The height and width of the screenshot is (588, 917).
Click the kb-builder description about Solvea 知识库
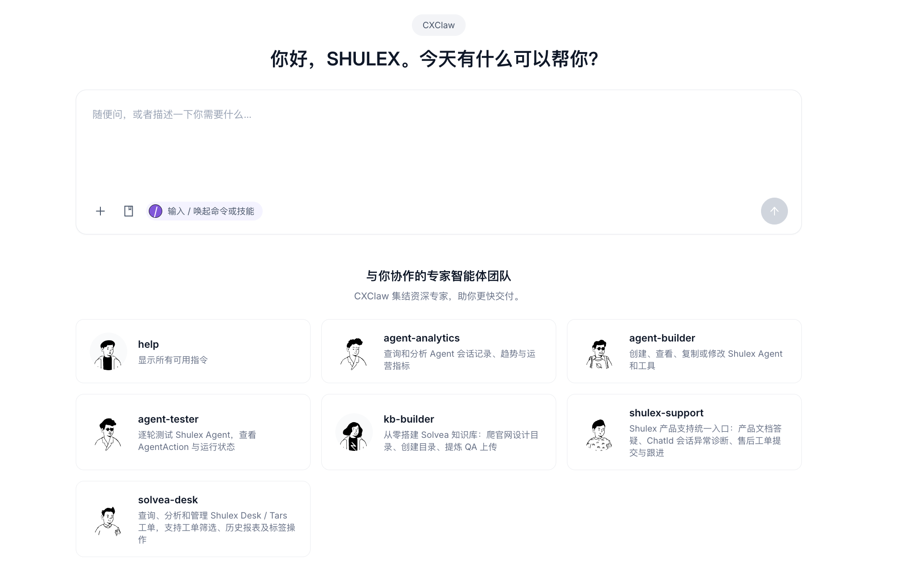461,441
